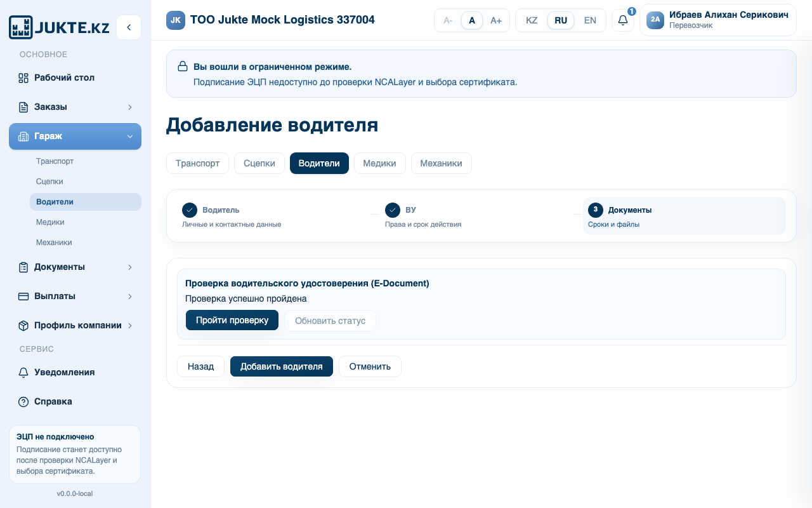812x508 pixels.
Task: Click the Гараж garage icon
Action: [x=23, y=137]
